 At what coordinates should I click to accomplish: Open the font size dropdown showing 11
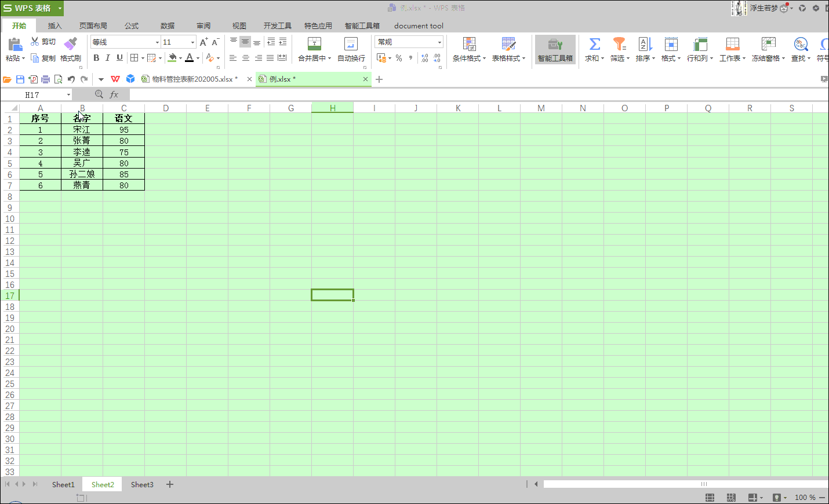point(192,42)
